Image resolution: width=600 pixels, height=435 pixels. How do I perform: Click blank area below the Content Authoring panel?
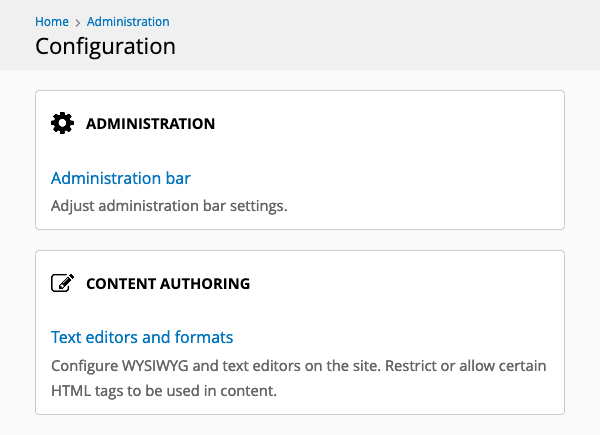pyautogui.click(x=300, y=425)
